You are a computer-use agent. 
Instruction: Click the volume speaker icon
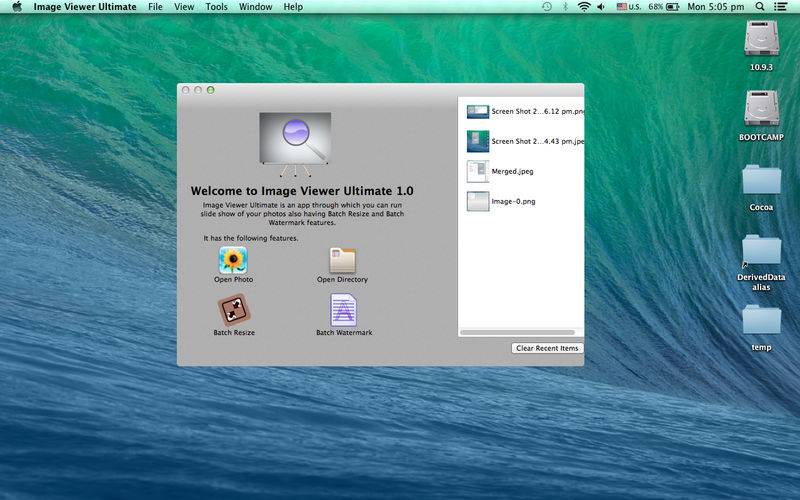pos(602,7)
